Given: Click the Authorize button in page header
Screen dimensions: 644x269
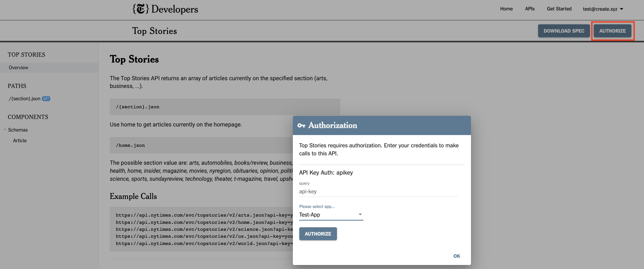Looking at the screenshot, I should [x=612, y=31].
